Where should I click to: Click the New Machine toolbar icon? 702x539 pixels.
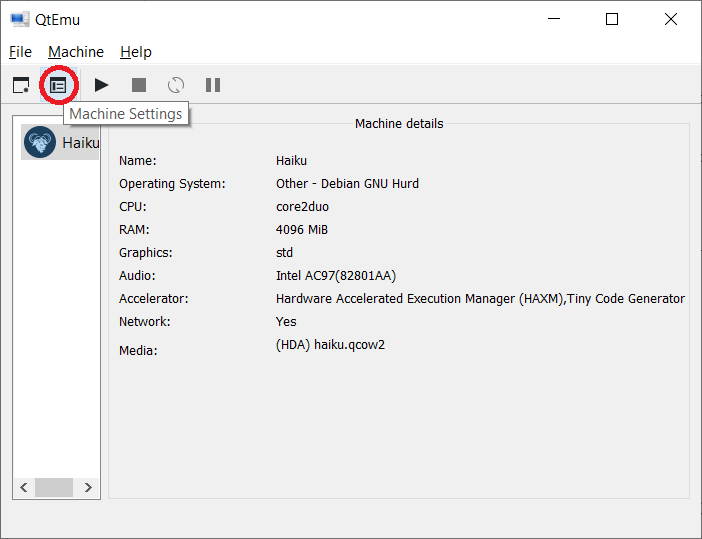pos(20,86)
